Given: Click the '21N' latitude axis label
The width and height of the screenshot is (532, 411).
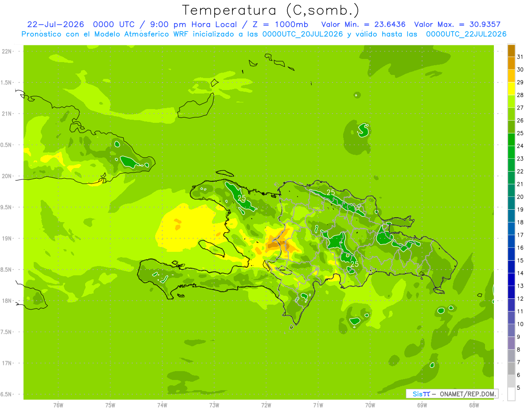Looking at the screenshot, I should (7, 114).
